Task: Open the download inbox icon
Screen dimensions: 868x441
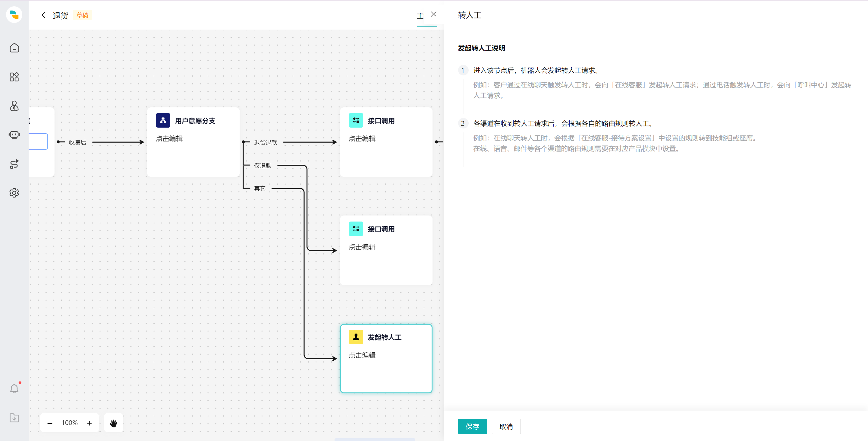Action: (x=14, y=418)
